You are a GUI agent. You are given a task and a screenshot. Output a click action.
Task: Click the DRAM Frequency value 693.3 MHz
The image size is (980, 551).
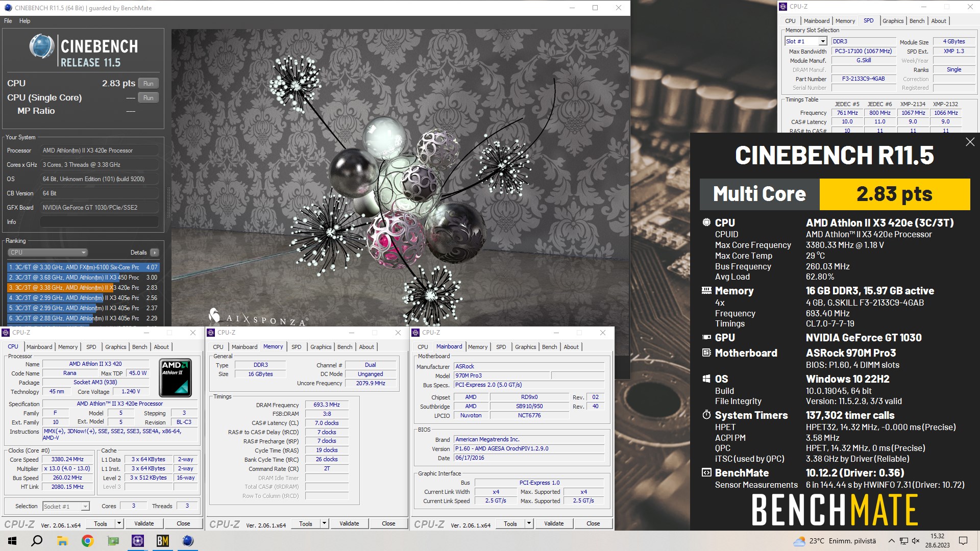click(327, 405)
